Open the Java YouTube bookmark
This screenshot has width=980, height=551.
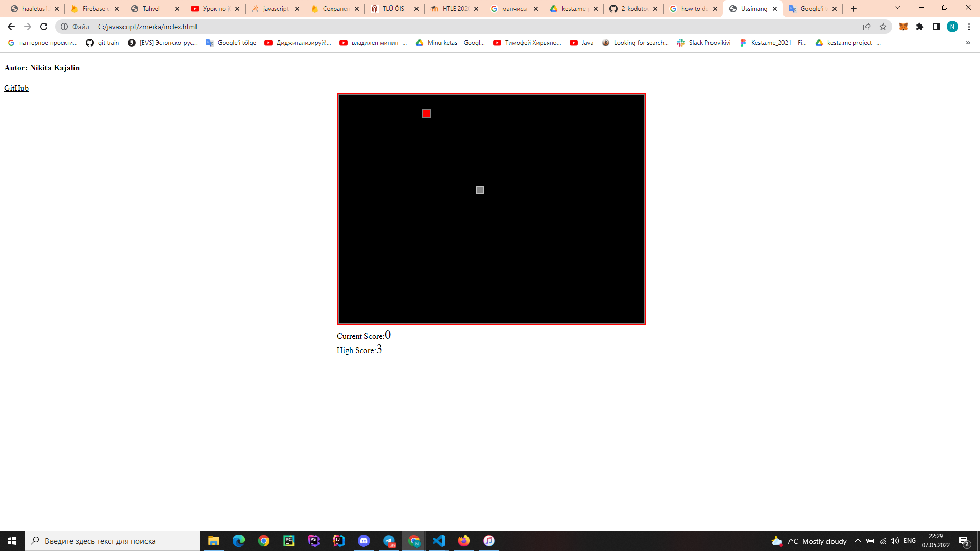[581, 43]
